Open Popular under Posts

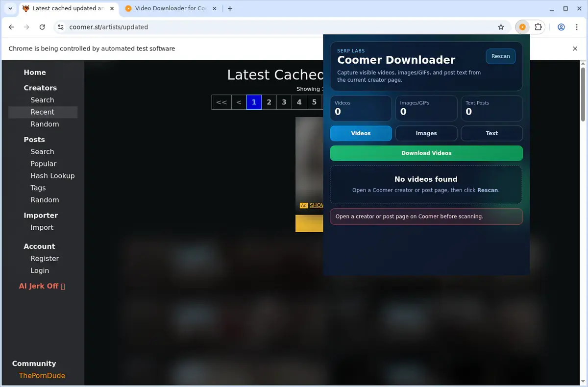click(x=44, y=164)
